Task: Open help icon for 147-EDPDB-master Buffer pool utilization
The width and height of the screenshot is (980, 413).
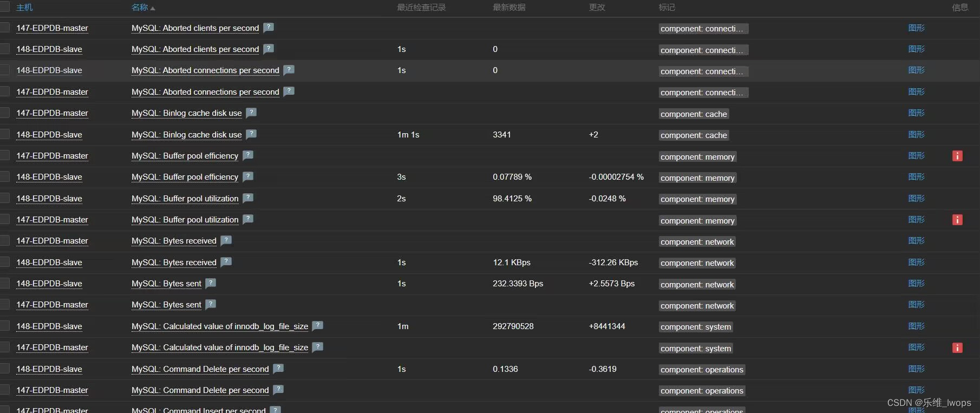Action: click(248, 219)
